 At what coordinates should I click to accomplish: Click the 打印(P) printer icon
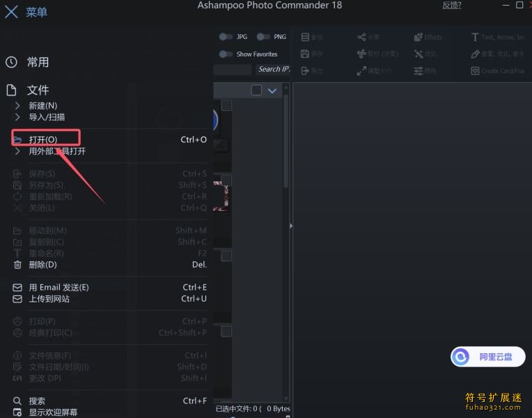(x=17, y=321)
